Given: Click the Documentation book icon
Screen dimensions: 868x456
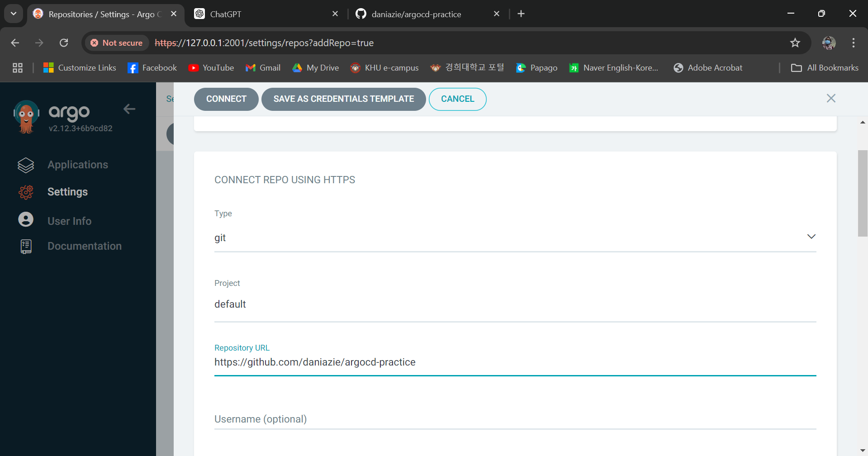Looking at the screenshot, I should coord(26,247).
